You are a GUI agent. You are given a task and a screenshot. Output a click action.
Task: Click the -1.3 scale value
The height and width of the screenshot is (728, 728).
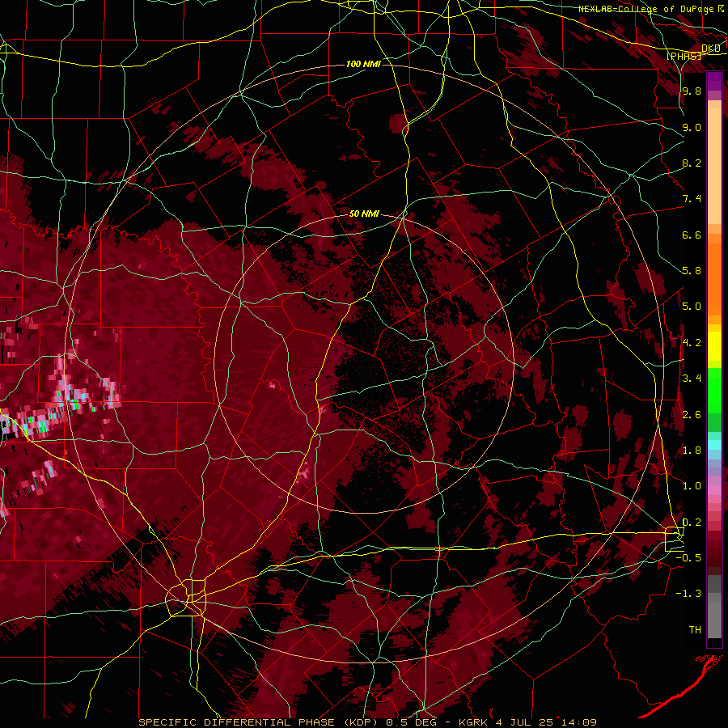coord(688,594)
